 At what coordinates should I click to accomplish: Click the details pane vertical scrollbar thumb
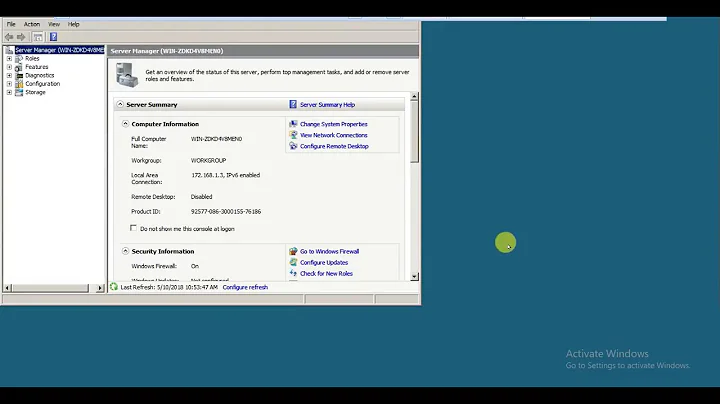point(414,131)
